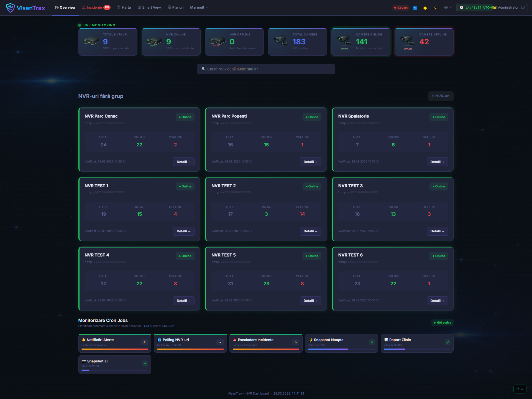Open the Hartă tab

(x=124, y=7)
